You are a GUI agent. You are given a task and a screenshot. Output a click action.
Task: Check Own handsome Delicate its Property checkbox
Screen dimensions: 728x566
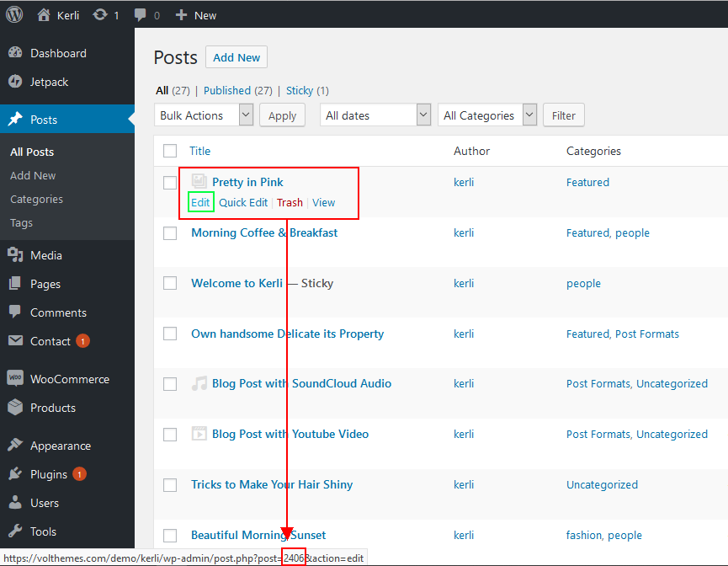(x=170, y=334)
